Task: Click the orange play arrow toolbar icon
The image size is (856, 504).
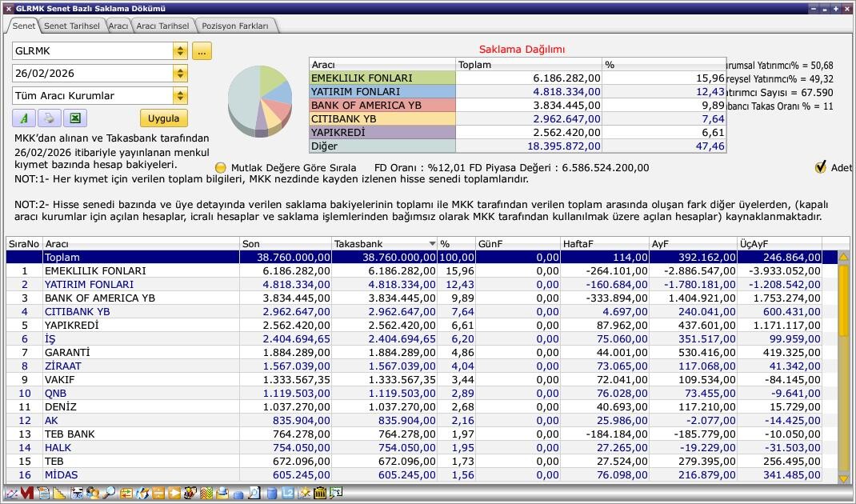Action: 174,493
